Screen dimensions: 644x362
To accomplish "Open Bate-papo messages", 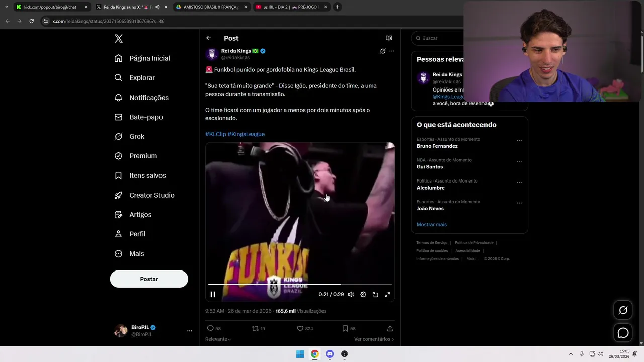I will 139,117.
